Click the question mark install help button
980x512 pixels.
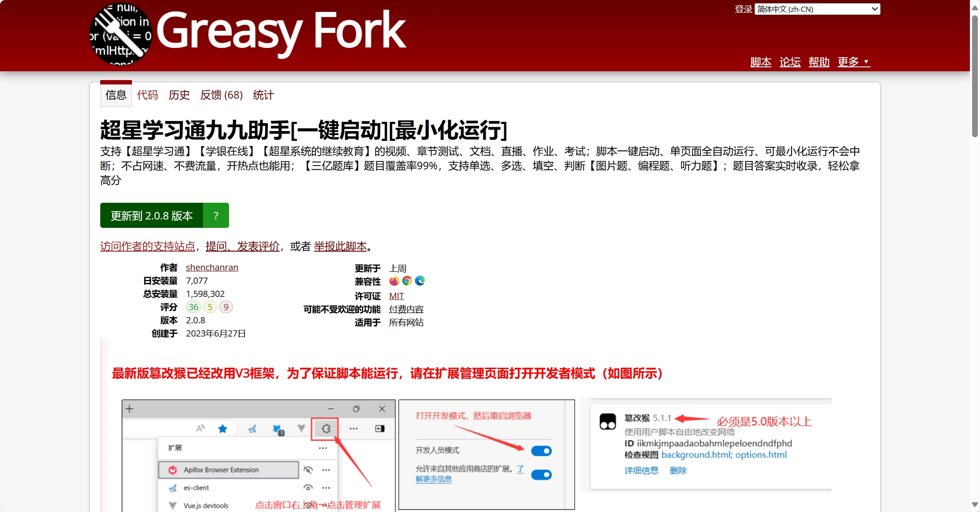tap(216, 216)
